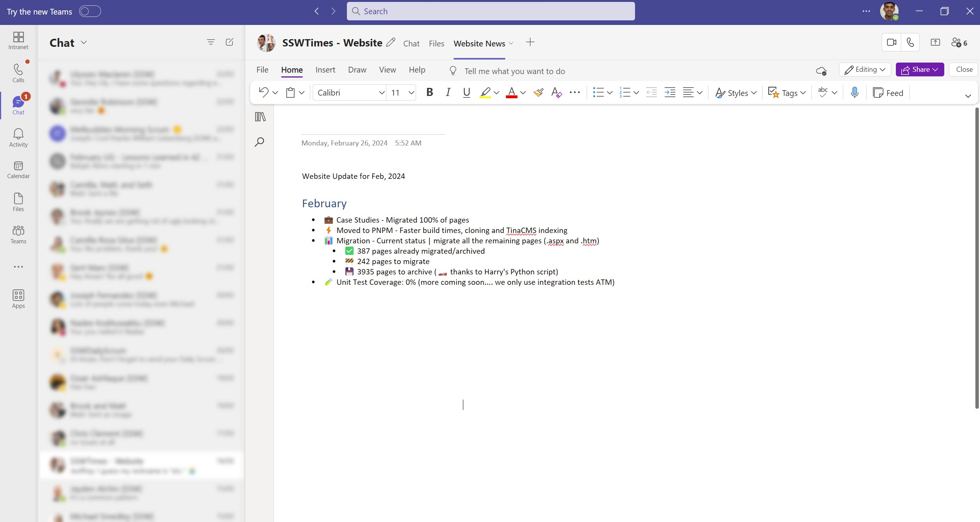Open the Files tab in chat header
980x522 pixels.
pos(436,44)
